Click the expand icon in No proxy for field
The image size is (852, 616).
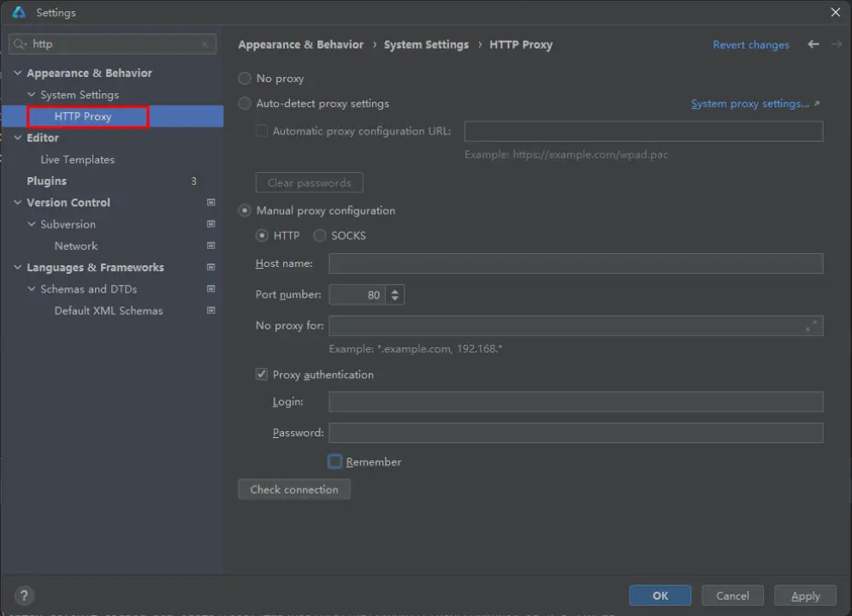pos(811,326)
